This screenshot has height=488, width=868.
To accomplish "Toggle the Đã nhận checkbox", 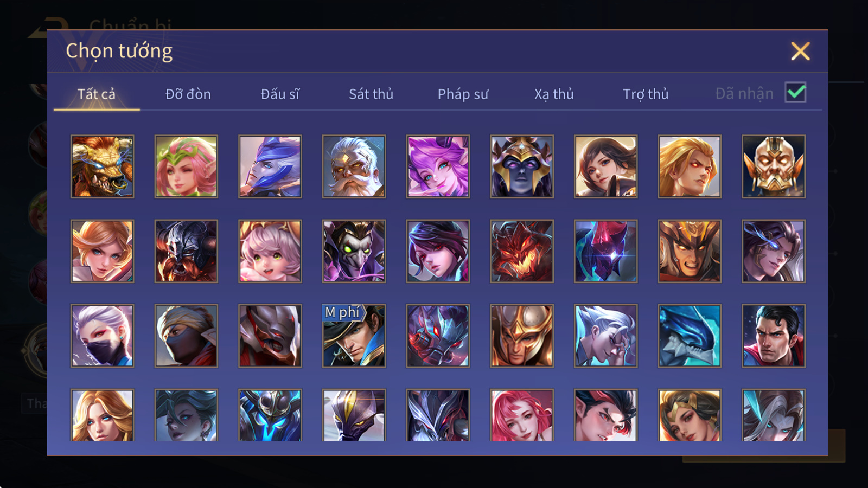I will 795,93.
